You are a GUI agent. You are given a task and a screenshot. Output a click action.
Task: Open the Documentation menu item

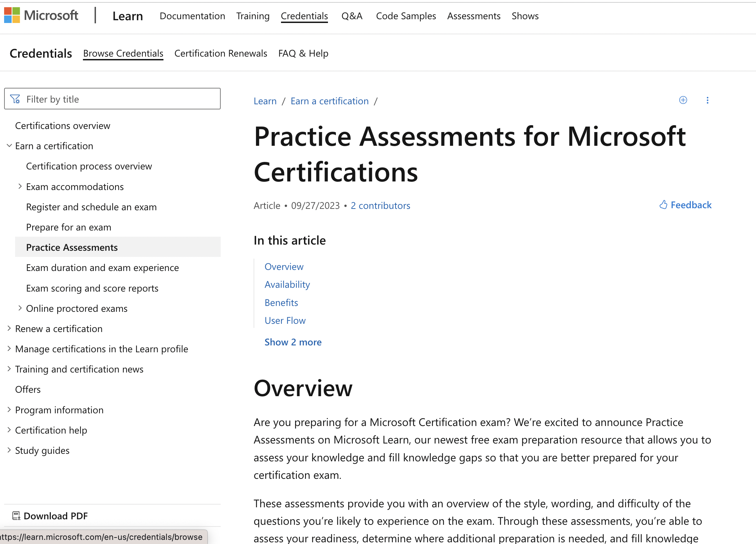(192, 16)
